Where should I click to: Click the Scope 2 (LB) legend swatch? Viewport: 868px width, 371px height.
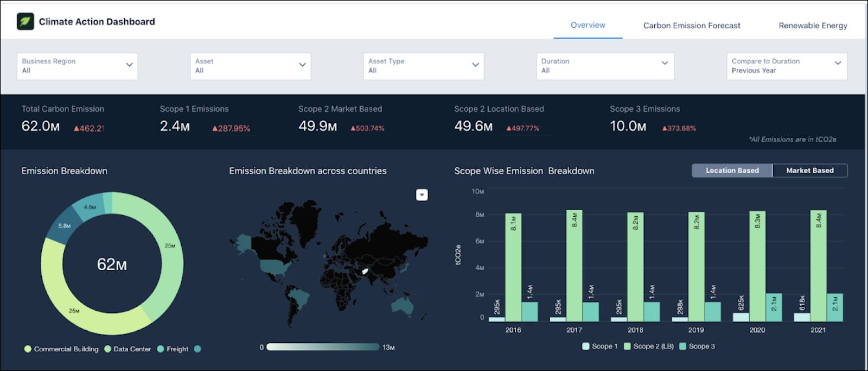point(627,346)
